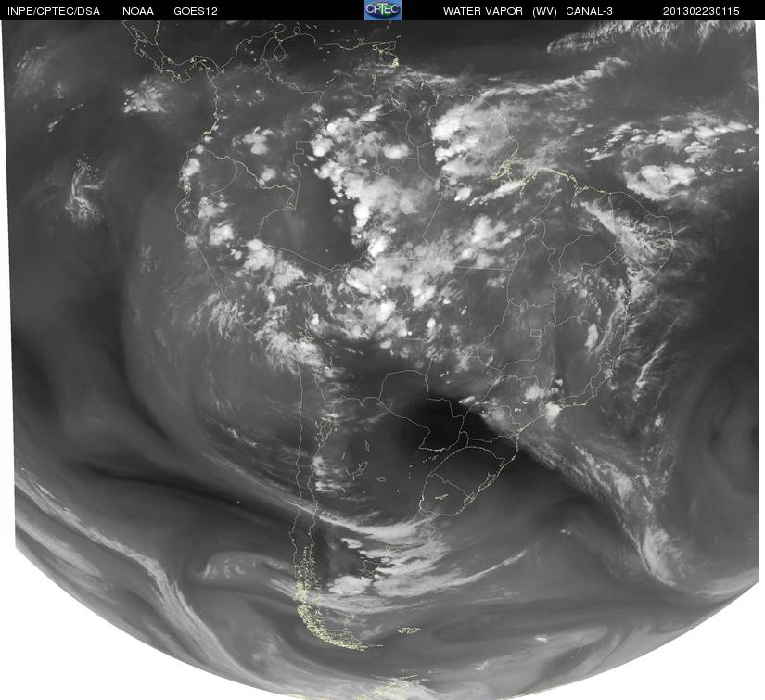This screenshot has height=700, width=765.
Task: Click the GOES12 satellite label
Action: coord(196,11)
